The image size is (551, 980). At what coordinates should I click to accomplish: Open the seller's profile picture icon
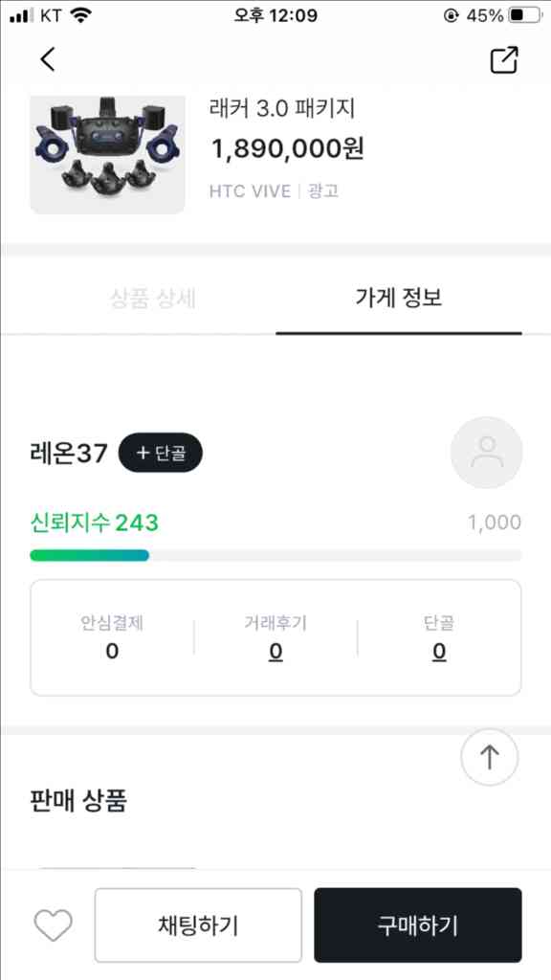point(487,453)
